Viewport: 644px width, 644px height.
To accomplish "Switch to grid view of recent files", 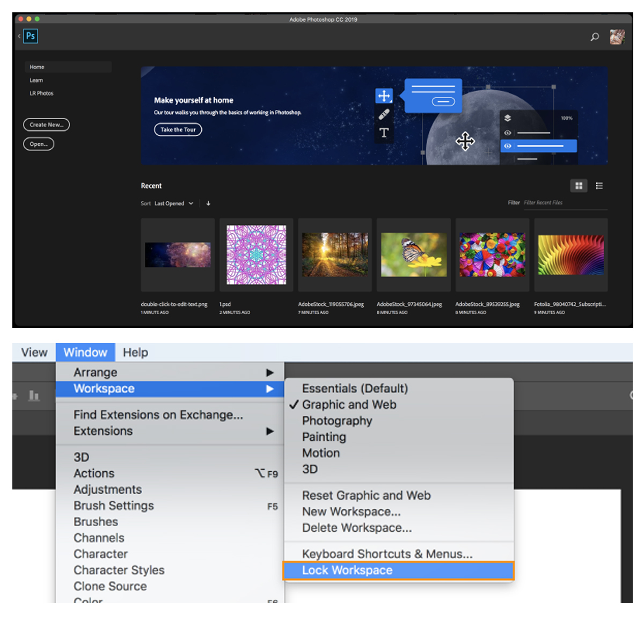I will click(579, 186).
